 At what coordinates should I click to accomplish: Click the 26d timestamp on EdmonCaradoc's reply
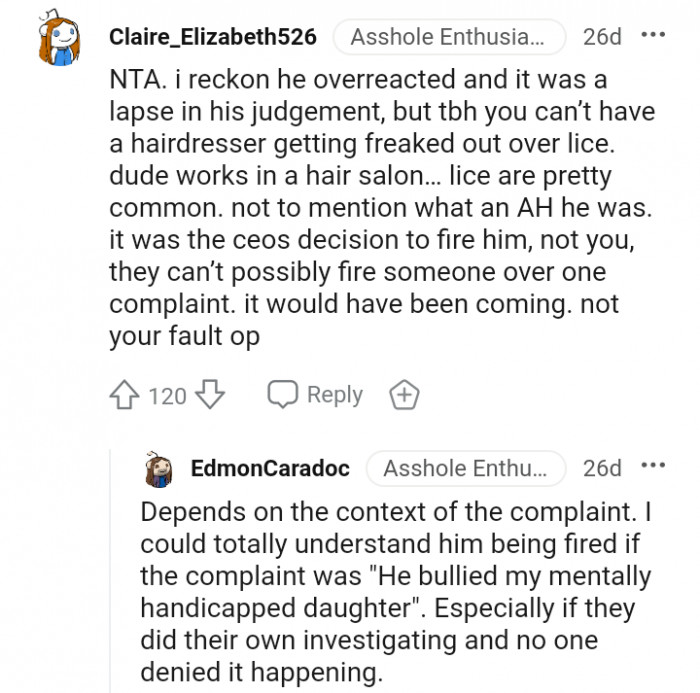pos(602,468)
